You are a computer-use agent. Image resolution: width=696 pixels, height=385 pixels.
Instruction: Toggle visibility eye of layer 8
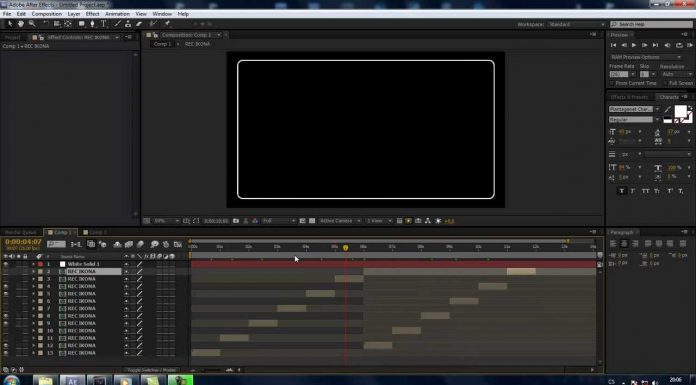coord(6,316)
